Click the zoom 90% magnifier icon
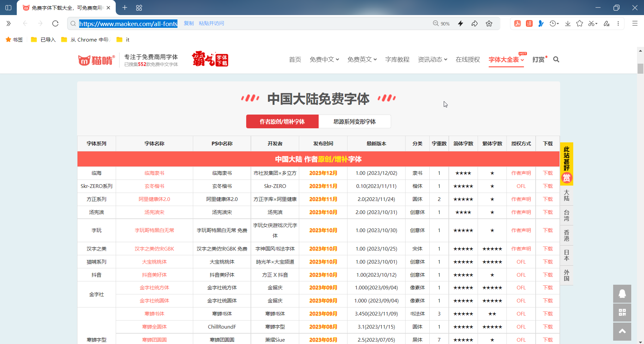The image size is (644, 344). 436,23
